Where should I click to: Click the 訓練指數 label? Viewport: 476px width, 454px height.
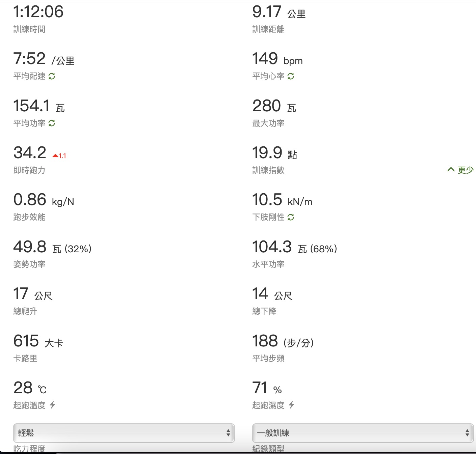pyautogui.click(x=268, y=170)
